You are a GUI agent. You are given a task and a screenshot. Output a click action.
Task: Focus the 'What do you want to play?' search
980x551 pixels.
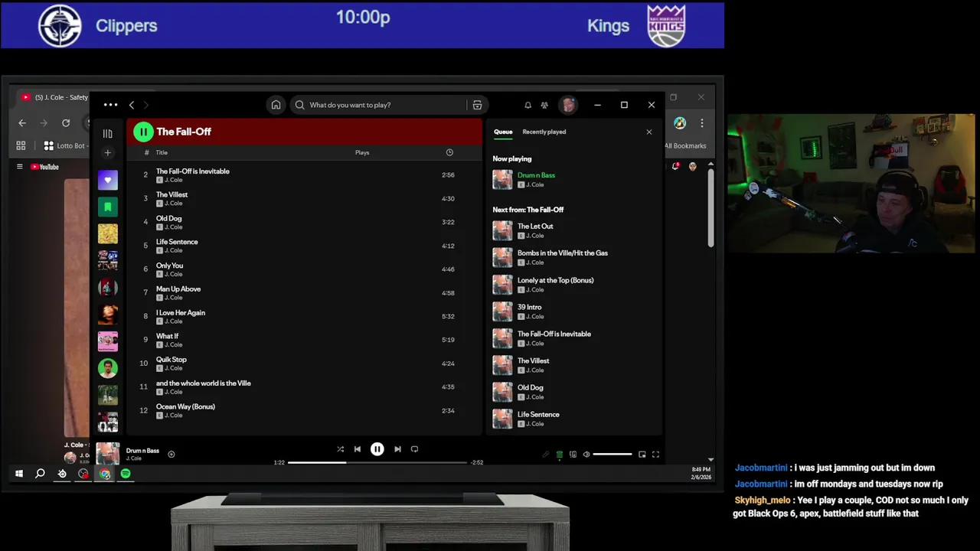(x=377, y=105)
